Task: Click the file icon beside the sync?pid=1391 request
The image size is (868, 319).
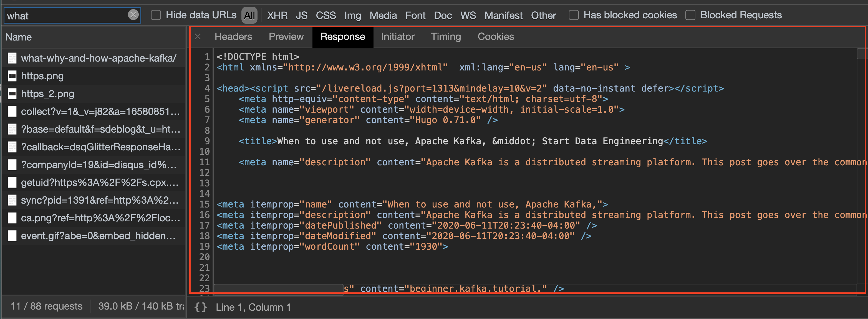Action: [12, 201]
